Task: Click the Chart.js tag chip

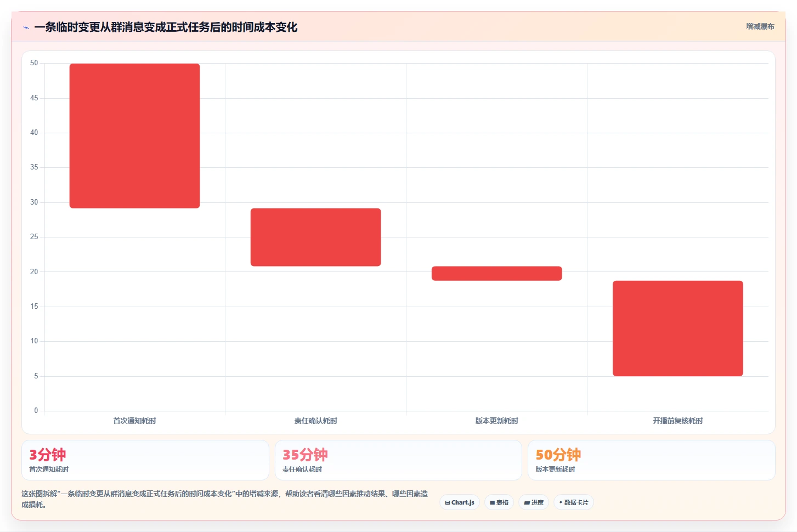Action: (460, 502)
